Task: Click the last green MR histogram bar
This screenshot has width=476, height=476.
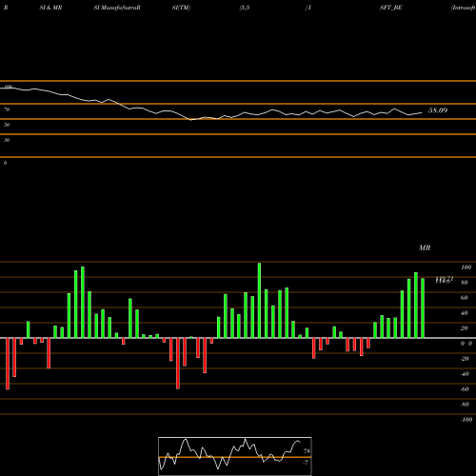Action: (x=423, y=308)
